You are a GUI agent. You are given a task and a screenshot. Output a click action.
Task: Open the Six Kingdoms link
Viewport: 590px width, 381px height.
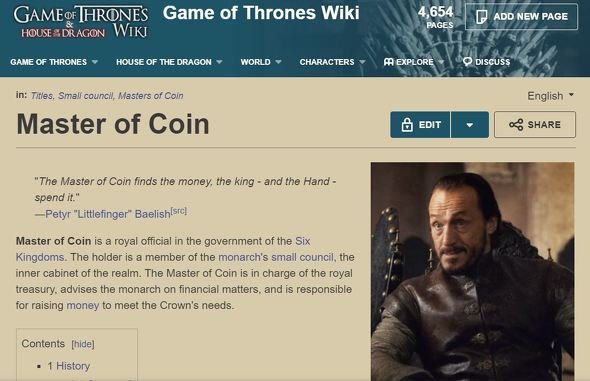(x=163, y=249)
